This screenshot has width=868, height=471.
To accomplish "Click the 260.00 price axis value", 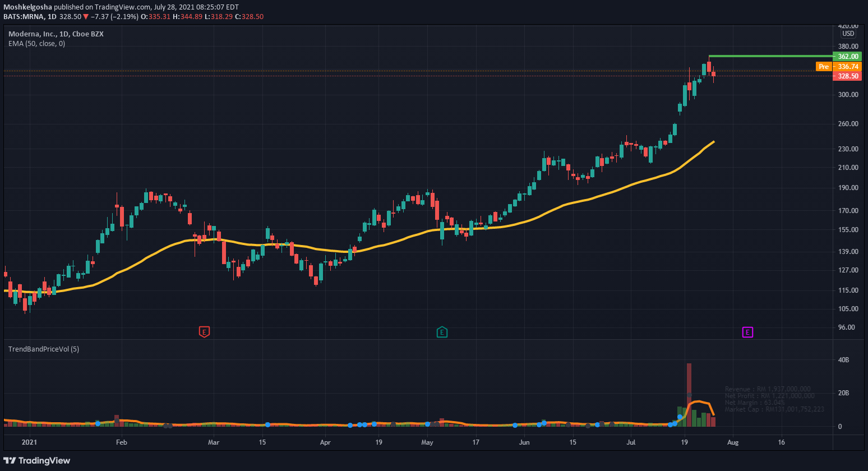I will 848,124.
